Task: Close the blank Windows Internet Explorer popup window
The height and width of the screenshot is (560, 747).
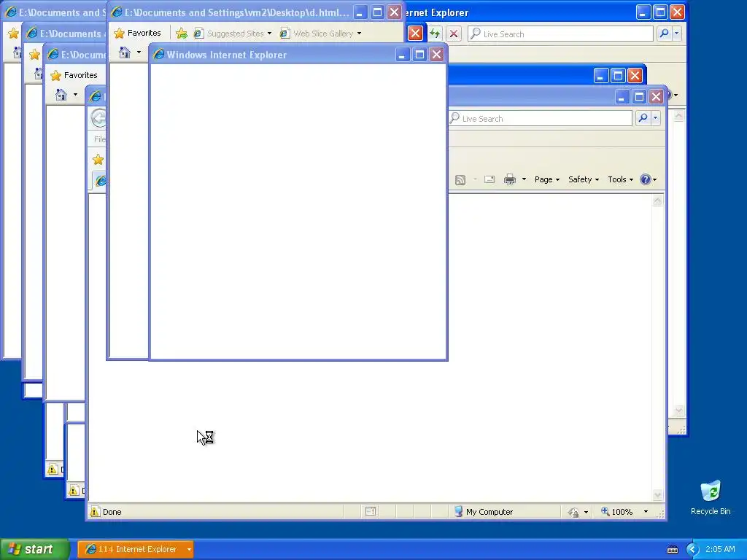Action: [436, 55]
